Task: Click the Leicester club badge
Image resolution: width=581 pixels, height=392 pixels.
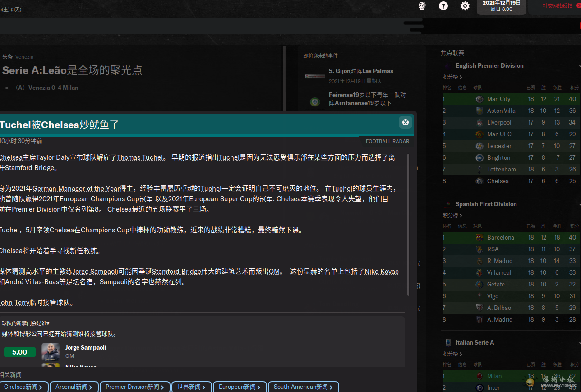Action: [480, 146]
